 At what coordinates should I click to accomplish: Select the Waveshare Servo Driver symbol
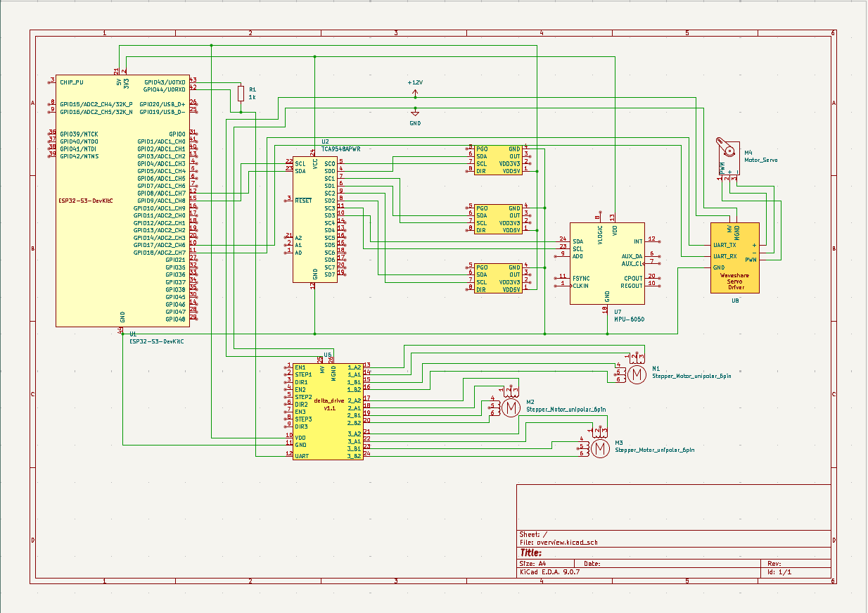(735, 258)
